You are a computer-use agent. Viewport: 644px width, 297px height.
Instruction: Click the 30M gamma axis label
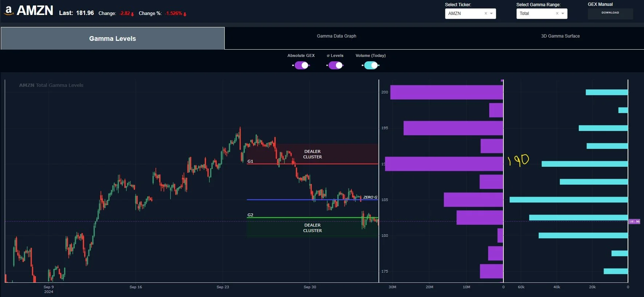click(x=392, y=287)
